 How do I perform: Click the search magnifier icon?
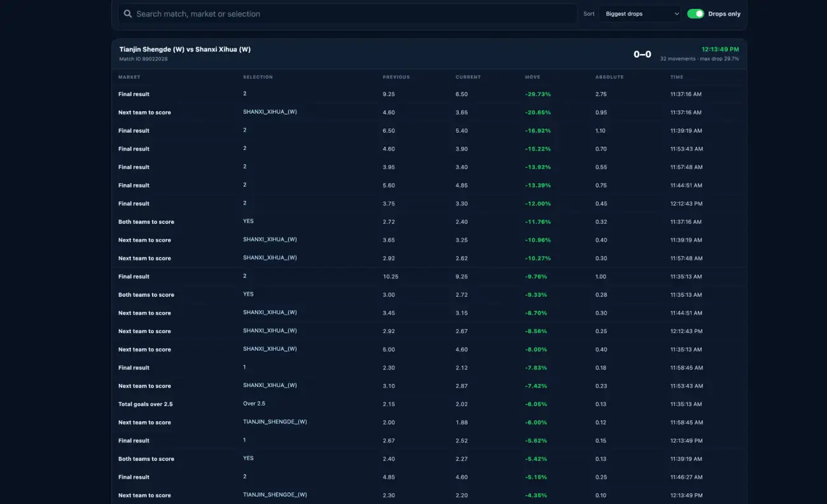(128, 13)
